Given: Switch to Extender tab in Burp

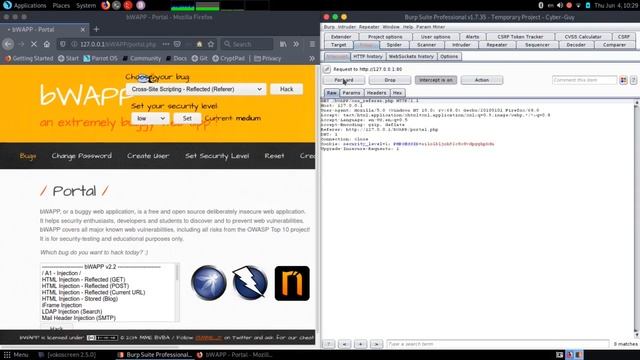Looking at the screenshot, I should click(341, 37).
